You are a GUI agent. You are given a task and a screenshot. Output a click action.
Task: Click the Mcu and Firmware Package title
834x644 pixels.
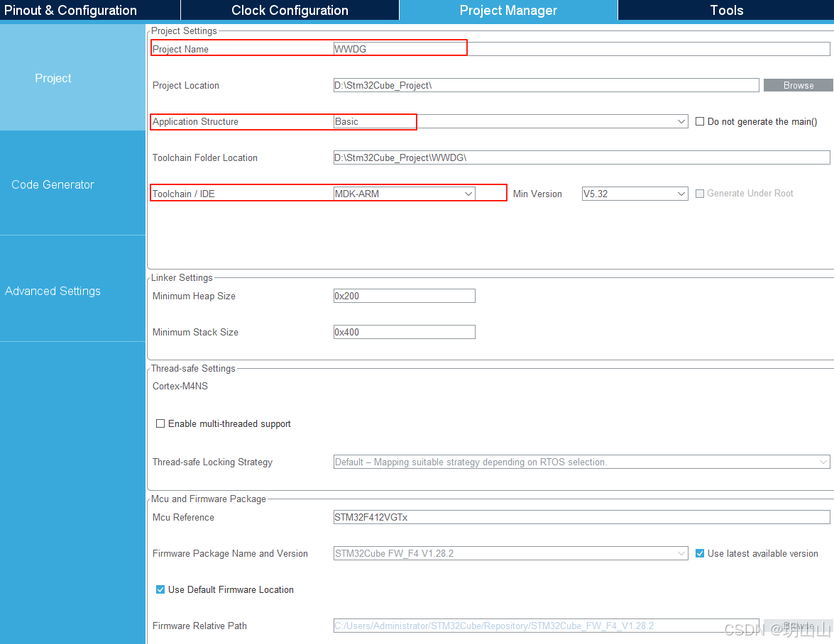[x=208, y=499]
